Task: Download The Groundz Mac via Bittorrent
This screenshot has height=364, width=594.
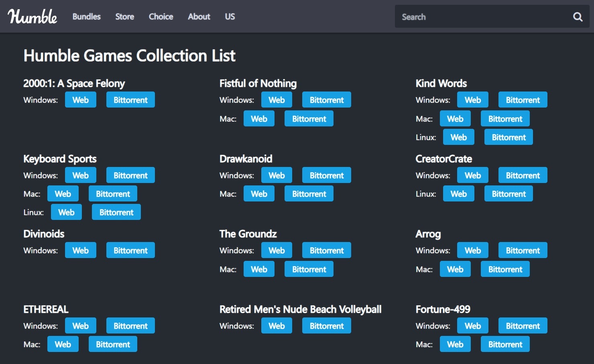Action: (x=309, y=269)
